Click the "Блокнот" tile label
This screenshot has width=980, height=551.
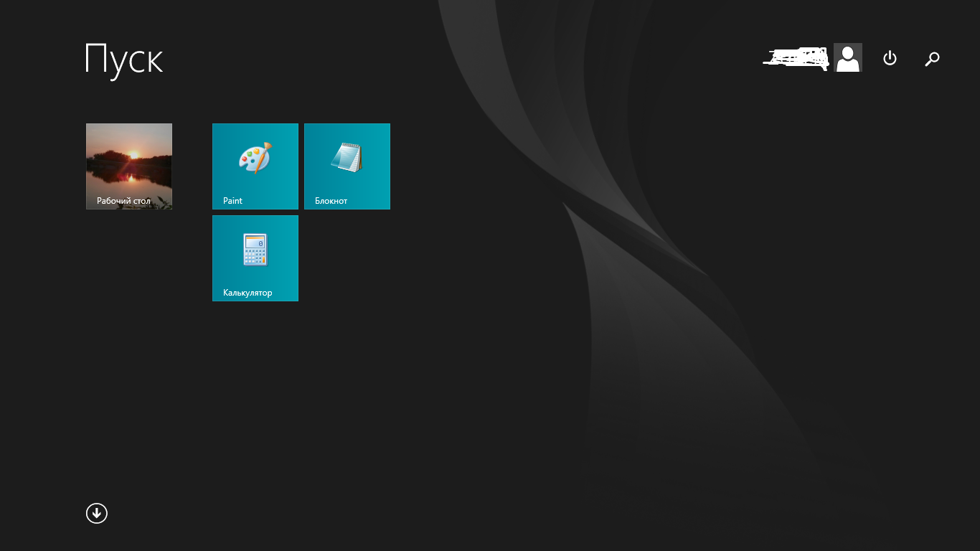[x=331, y=201]
